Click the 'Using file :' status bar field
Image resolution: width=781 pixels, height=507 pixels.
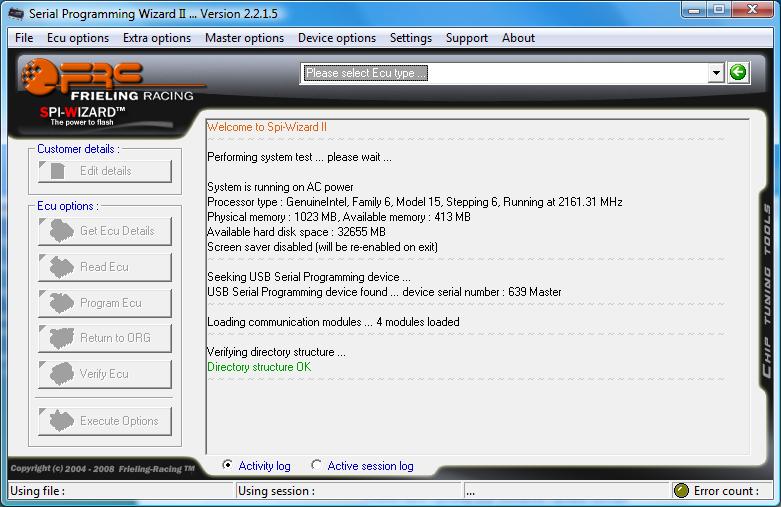pyautogui.click(x=121, y=491)
